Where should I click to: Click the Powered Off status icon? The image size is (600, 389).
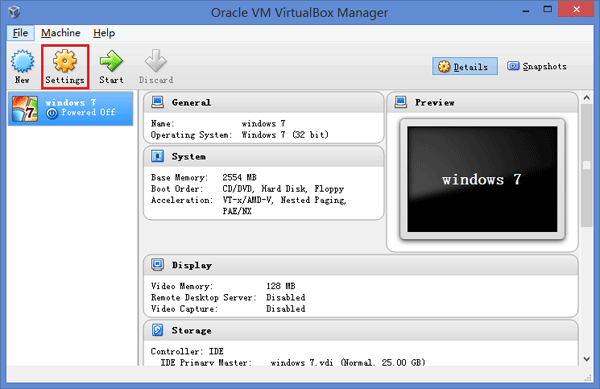tap(52, 113)
